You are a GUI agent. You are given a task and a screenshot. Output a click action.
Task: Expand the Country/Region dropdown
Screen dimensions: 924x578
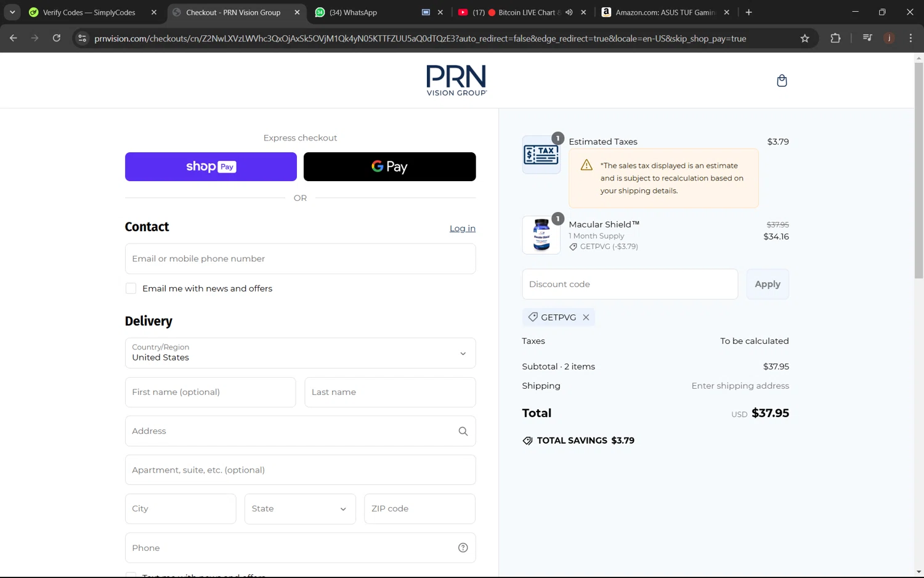click(300, 353)
